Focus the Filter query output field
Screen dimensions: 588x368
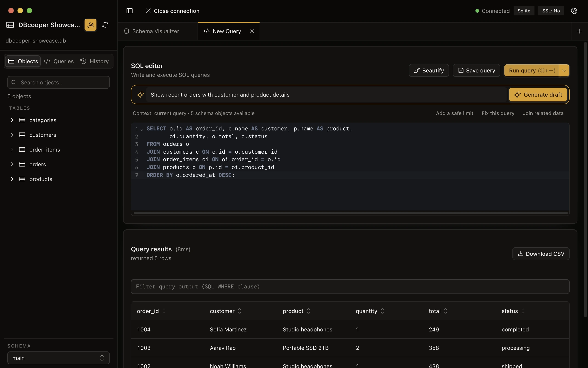click(350, 287)
